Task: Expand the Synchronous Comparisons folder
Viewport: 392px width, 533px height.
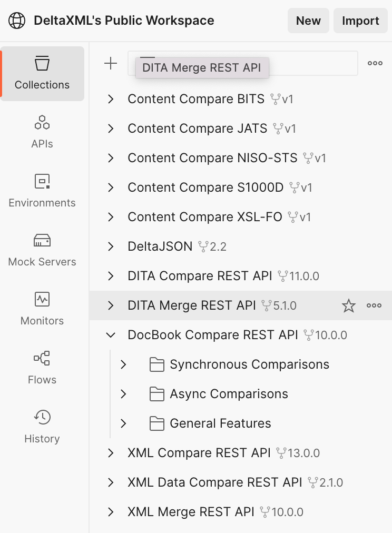Action: 123,364
